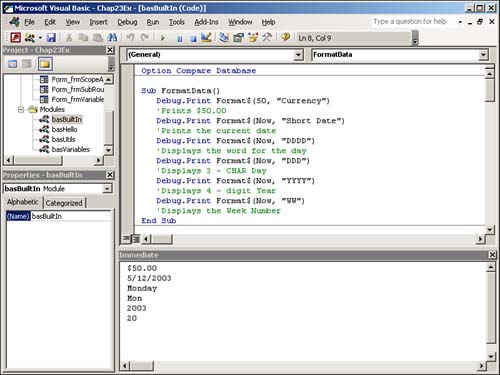Click the Redo toolbar icon
500x375 pixels.
point(145,38)
